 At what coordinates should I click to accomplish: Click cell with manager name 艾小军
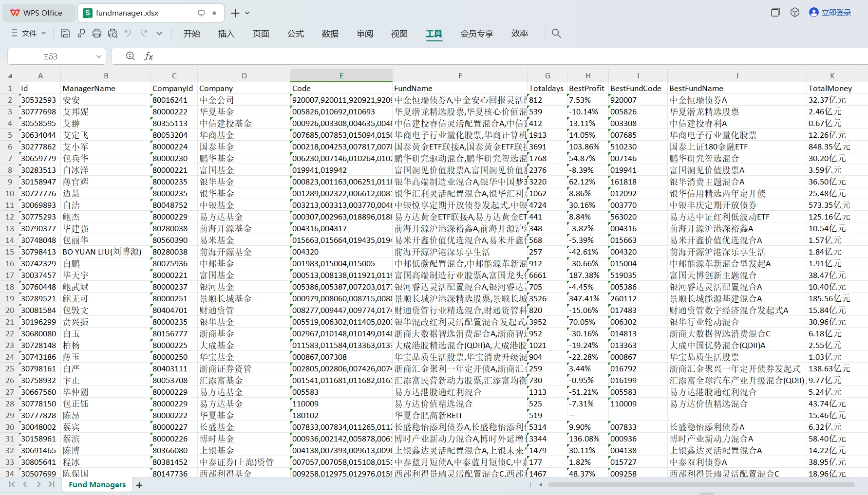[x=106, y=147]
